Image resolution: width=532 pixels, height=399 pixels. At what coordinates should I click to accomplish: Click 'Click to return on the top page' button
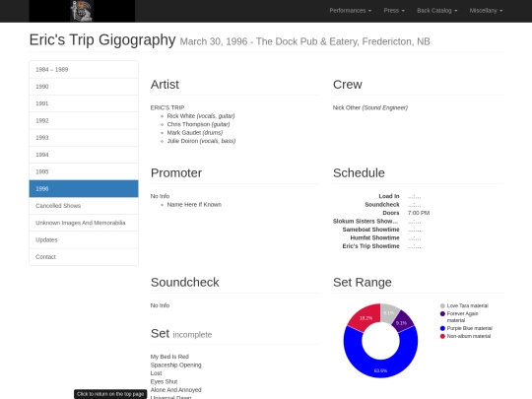110,394
